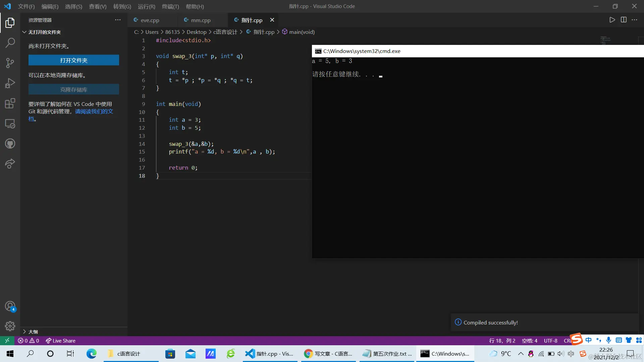This screenshot has width=644, height=362.
Task: Click the 打开文件夹 button
Action: pos(73,60)
